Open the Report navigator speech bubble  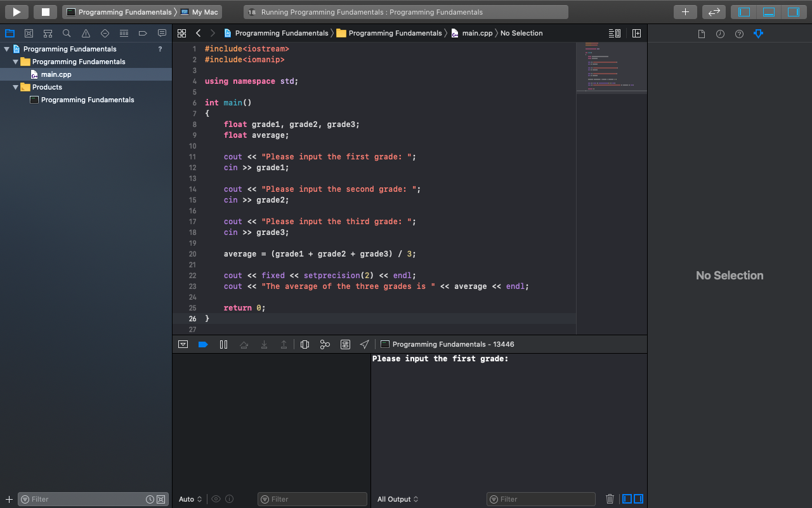[x=161, y=33]
